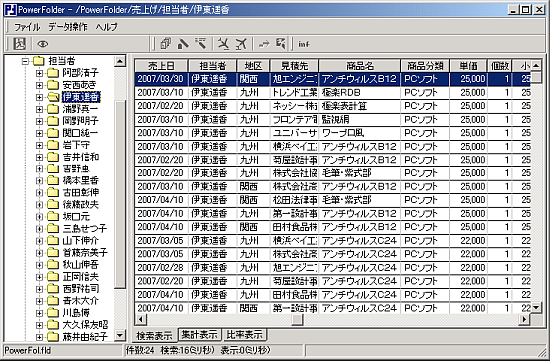Screen dimensions: 550x361
Task: Click the 極楽RDB product cell
Action: pyautogui.click(x=360, y=93)
